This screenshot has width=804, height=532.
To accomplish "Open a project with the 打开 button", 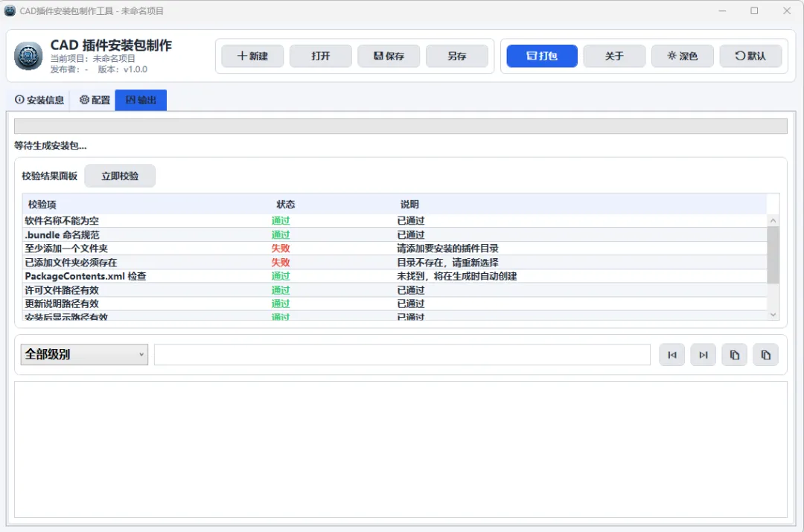I will coord(320,56).
